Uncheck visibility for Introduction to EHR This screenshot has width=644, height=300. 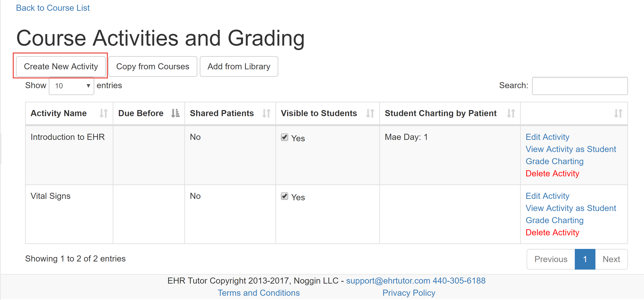click(285, 137)
